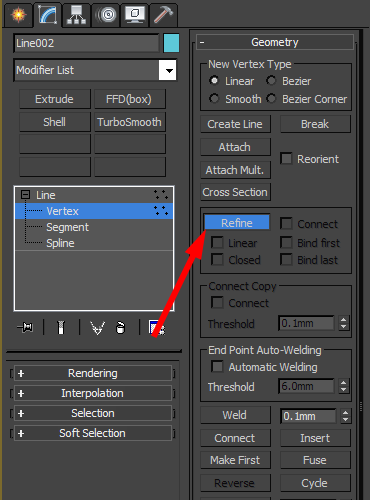
Task: Enable the Closed checkbox
Action: (217, 260)
